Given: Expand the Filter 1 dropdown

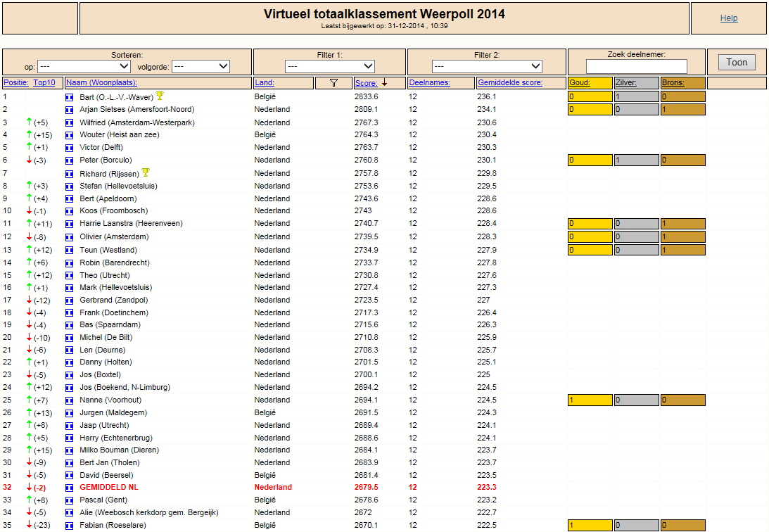Looking at the screenshot, I should (329, 66).
